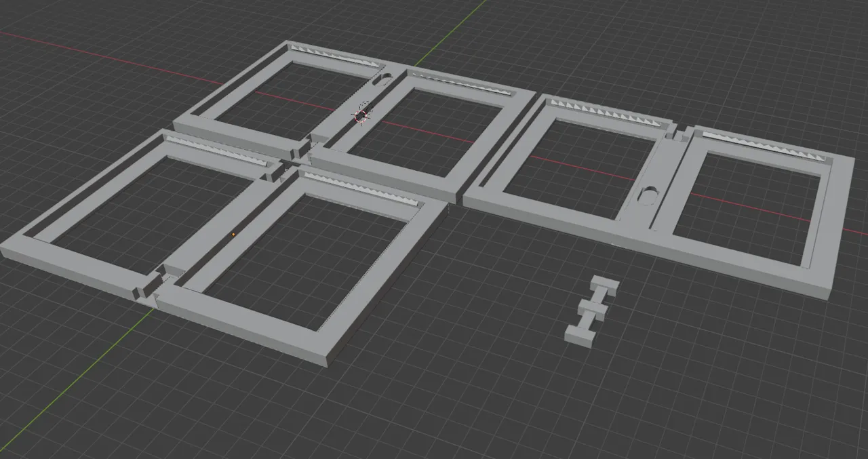Click the orange object origin dot
The width and height of the screenshot is (868, 459).
[x=233, y=235]
